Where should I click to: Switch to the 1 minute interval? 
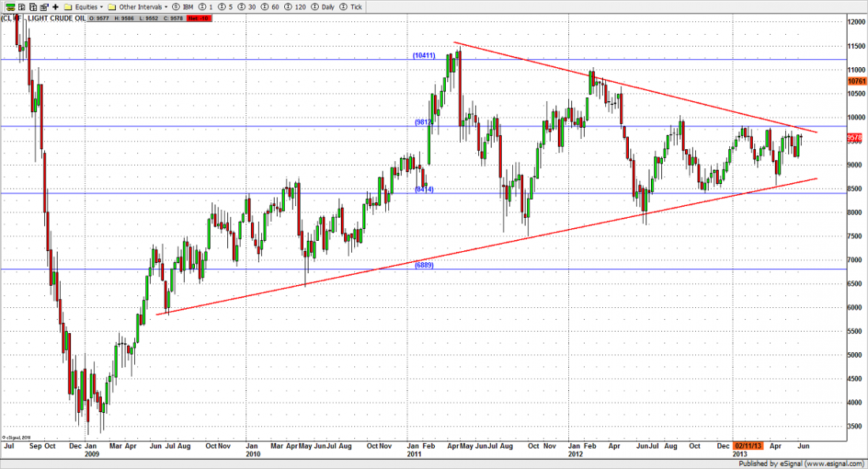(209, 6)
